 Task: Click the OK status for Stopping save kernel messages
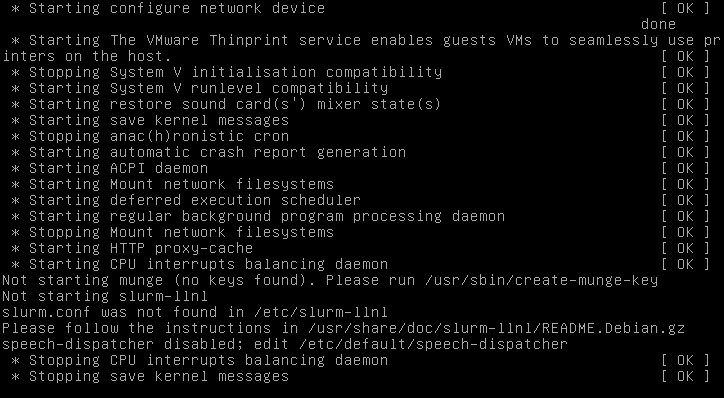point(685,376)
